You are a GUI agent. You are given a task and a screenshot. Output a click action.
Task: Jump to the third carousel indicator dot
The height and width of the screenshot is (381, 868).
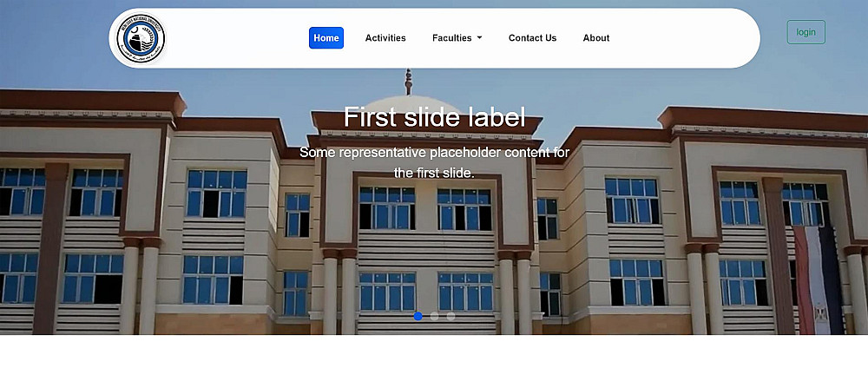451,316
